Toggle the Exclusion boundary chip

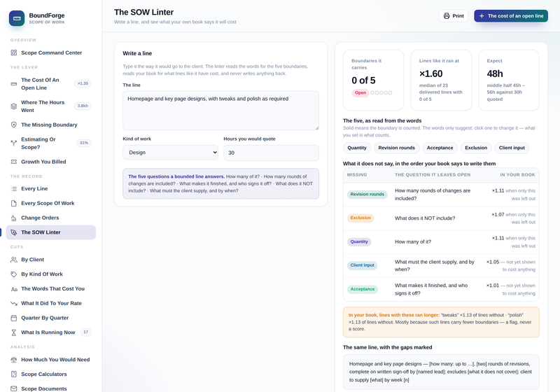click(x=476, y=148)
